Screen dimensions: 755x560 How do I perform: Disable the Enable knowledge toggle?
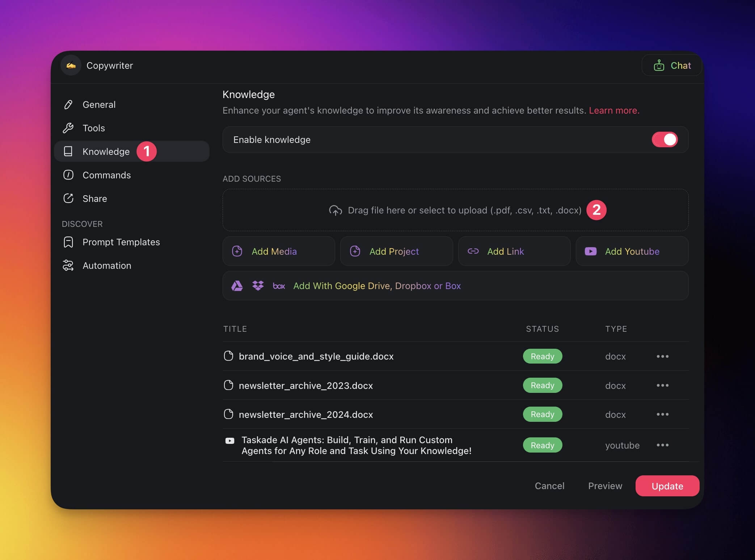(665, 140)
